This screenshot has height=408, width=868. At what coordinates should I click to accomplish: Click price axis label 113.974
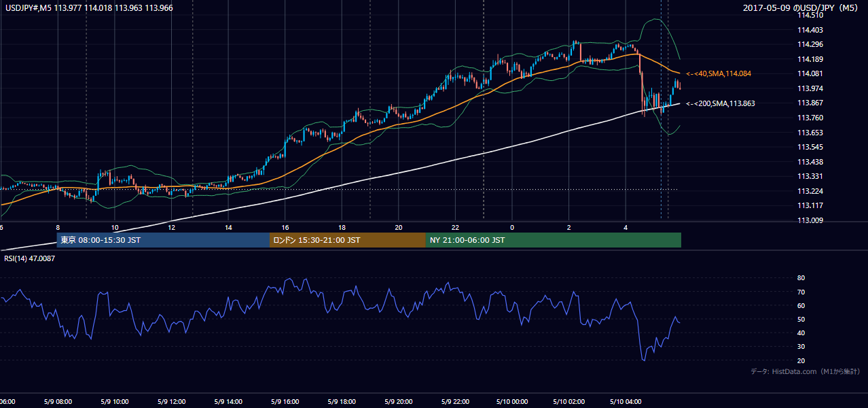point(810,88)
